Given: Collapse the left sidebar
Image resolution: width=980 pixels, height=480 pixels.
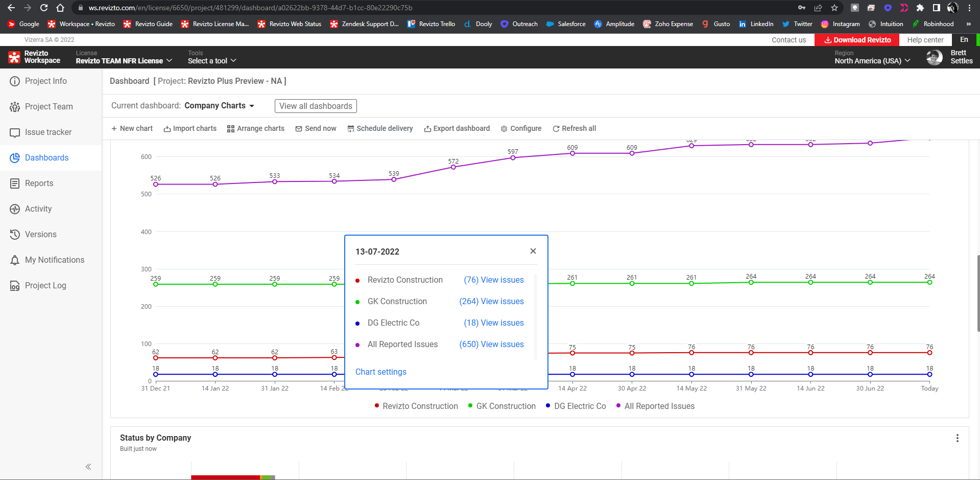Looking at the screenshot, I should pos(88,467).
